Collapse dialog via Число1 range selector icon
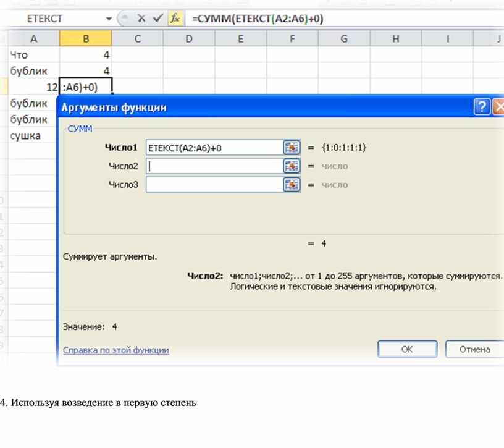This screenshot has width=504, height=448. [291, 148]
